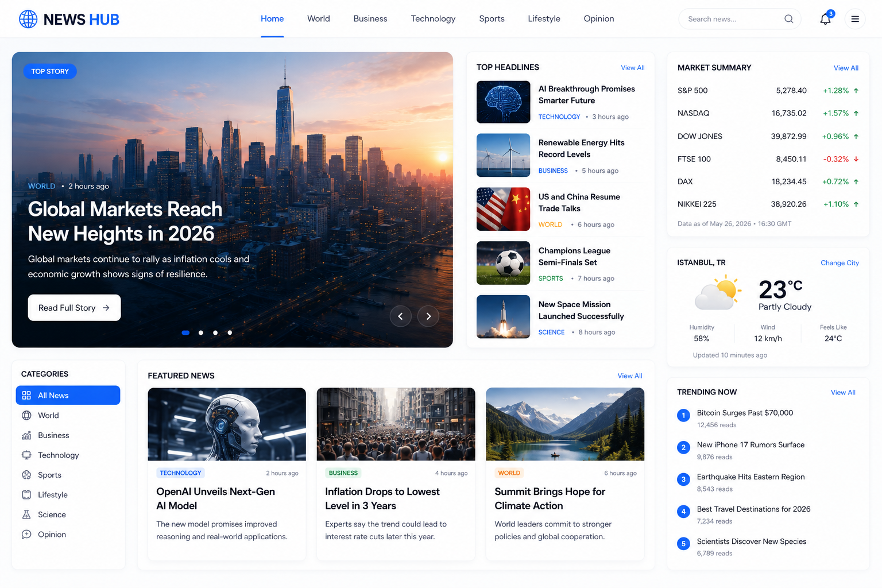882x588 pixels.
Task: Click the News Hub globe logo
Action: click(28, 19)
